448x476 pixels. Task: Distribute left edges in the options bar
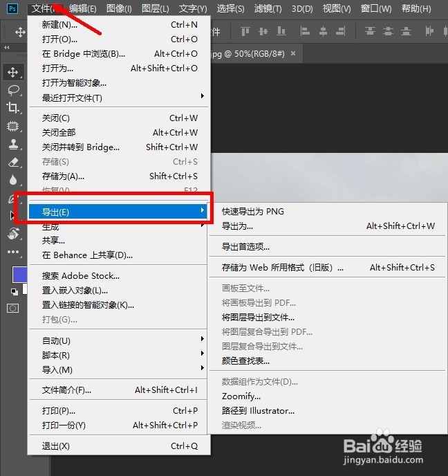(429, 31)
